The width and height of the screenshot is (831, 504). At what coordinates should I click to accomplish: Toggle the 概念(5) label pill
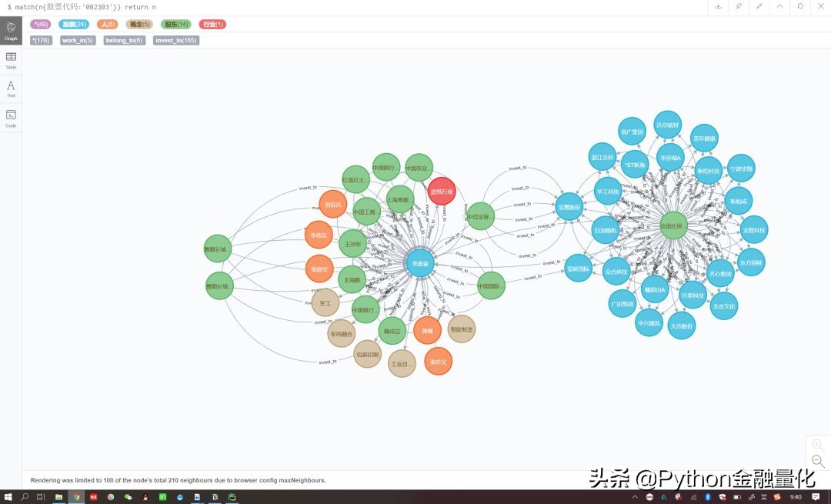pyautogui.click(x=138, y=25)
